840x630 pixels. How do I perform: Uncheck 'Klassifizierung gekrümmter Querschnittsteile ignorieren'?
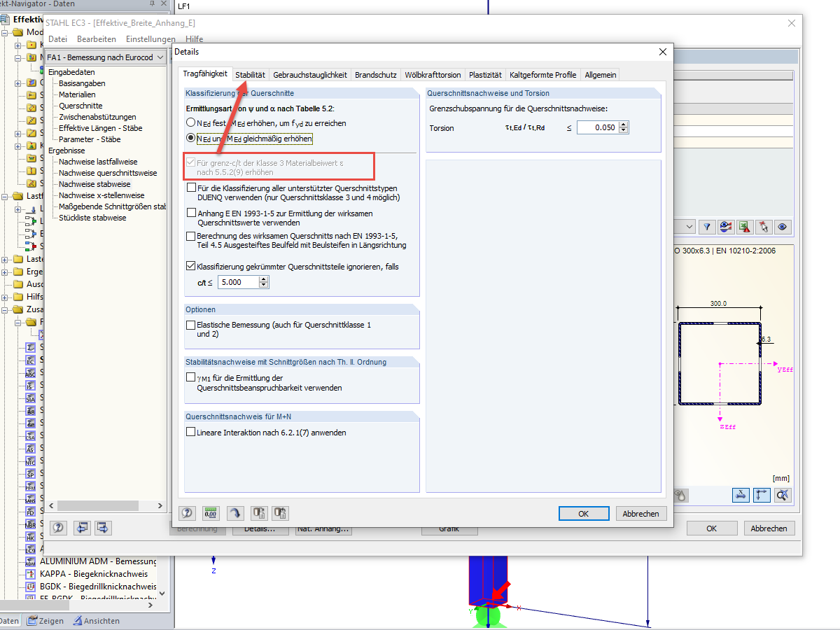(191, 266)
